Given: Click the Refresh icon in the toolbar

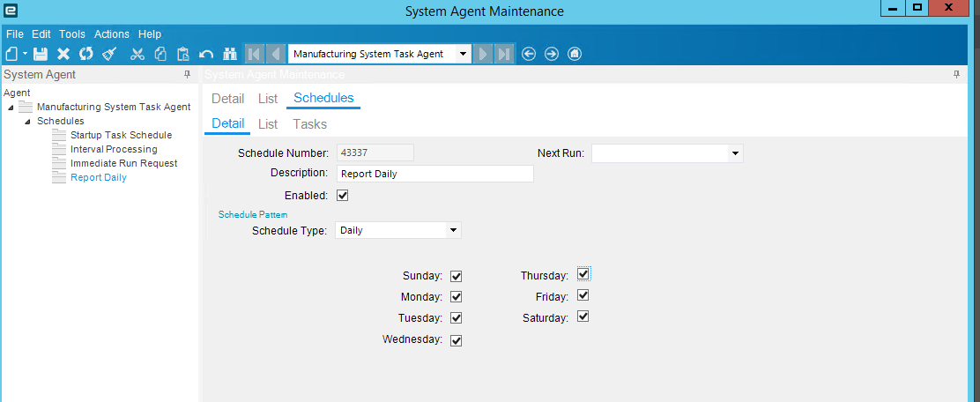Looking at the screenshot, I should (x=85, y=54).
